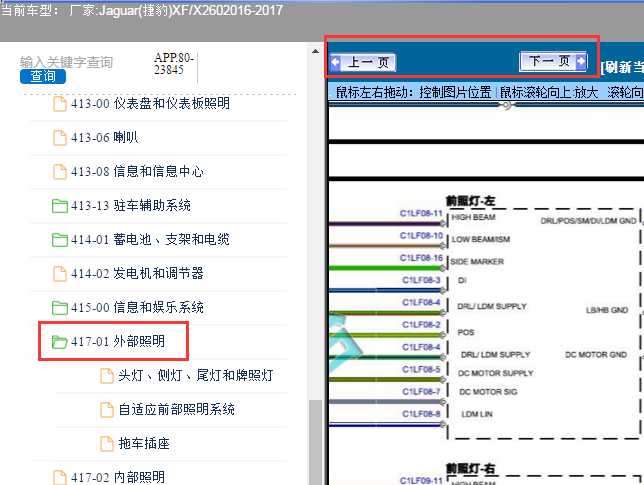
Task: Click the document icon beside 拖车插座
Action: [107, 444]
